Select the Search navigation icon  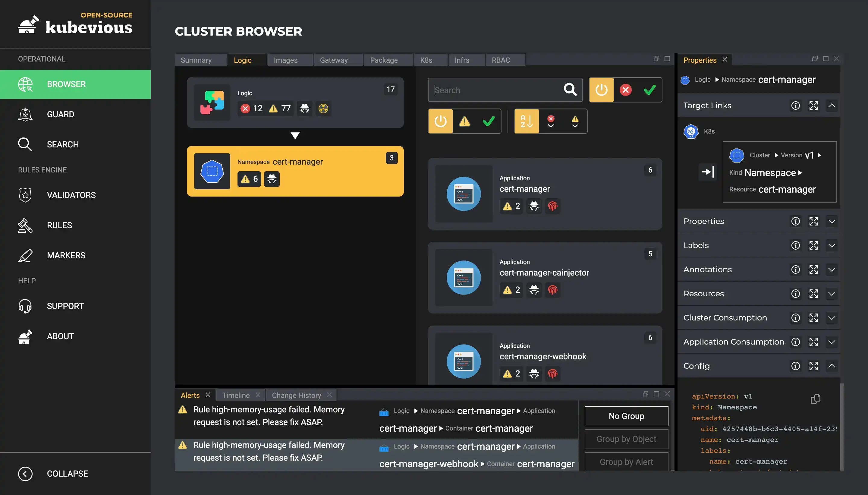[x=24, y=144]
